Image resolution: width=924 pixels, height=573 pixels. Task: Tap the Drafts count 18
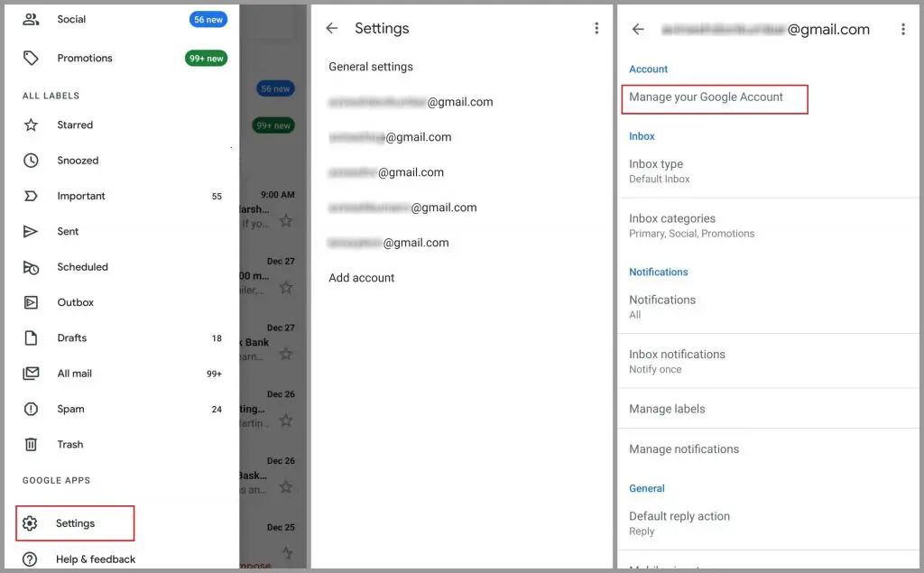[x=217, y=338]
